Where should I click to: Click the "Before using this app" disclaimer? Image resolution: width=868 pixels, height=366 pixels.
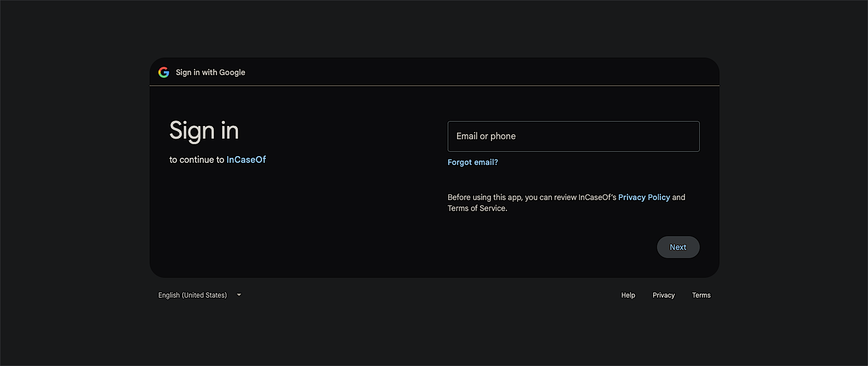[566, 202]
